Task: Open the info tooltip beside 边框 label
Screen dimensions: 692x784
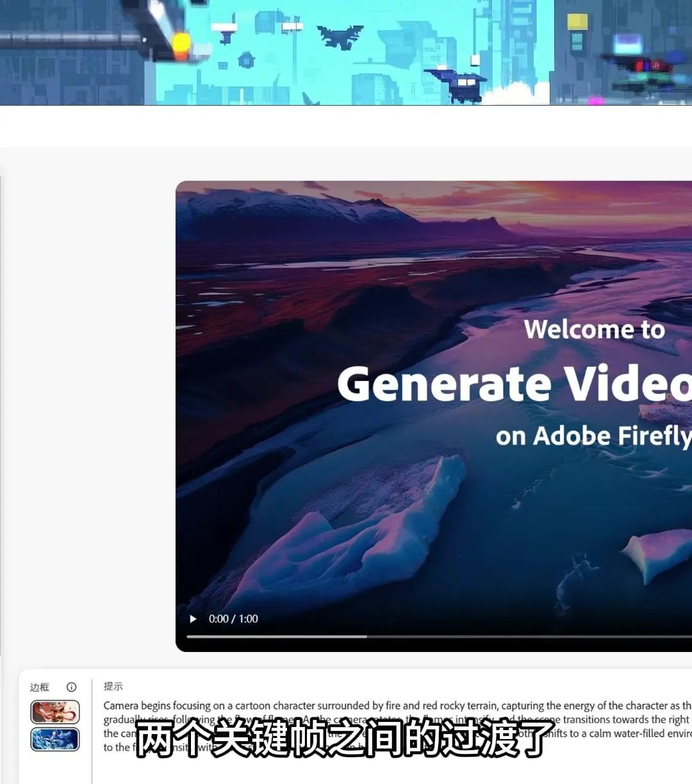Action: [70, 686]
